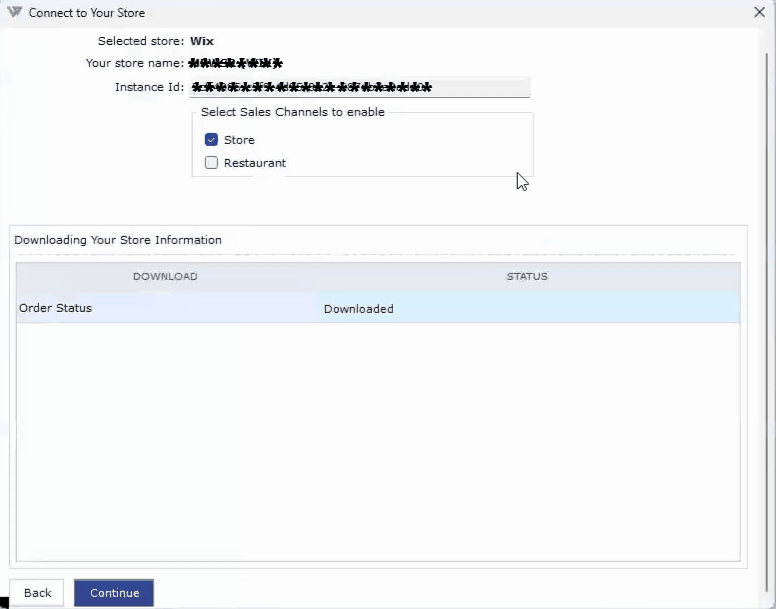Tick the Restaurant checkbox
Image resolution: width=776 pixels, height=609 pixels.
pos(211,163)
